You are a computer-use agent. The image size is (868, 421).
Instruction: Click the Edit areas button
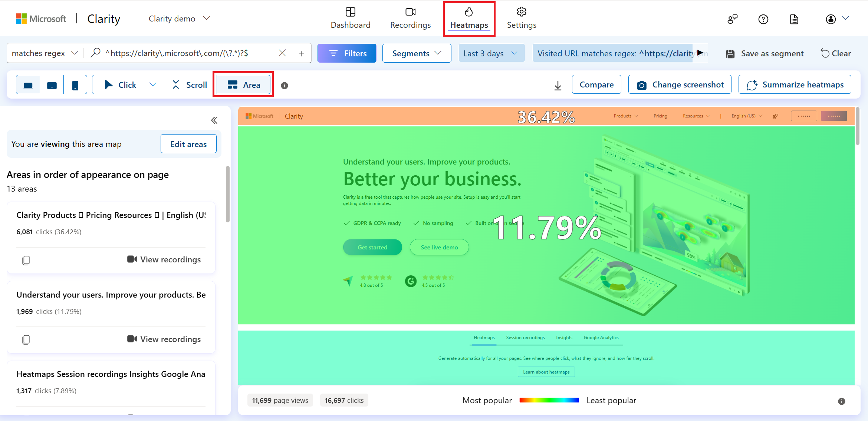click(188, 144)
